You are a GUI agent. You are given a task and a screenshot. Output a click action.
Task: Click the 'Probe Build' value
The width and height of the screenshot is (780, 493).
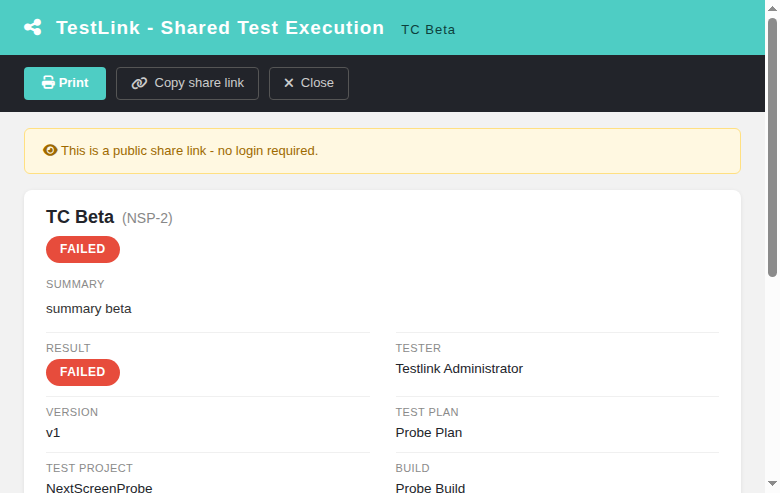coord(430,488)
